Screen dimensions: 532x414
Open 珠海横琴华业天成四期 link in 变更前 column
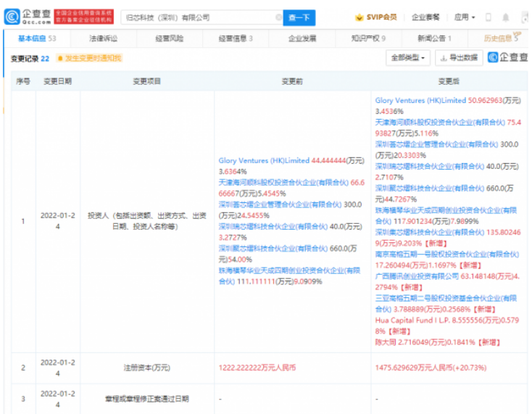pos(289,276)
